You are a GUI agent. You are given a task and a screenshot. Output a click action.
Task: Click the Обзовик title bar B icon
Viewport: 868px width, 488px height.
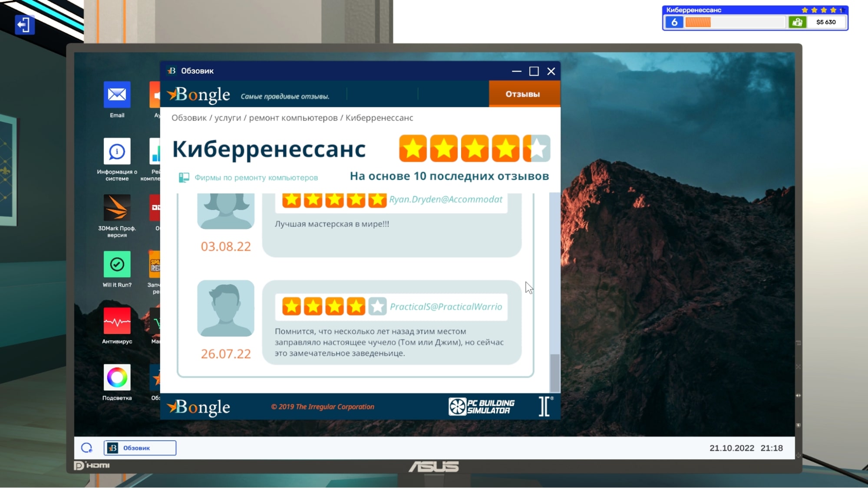(172, 71)
